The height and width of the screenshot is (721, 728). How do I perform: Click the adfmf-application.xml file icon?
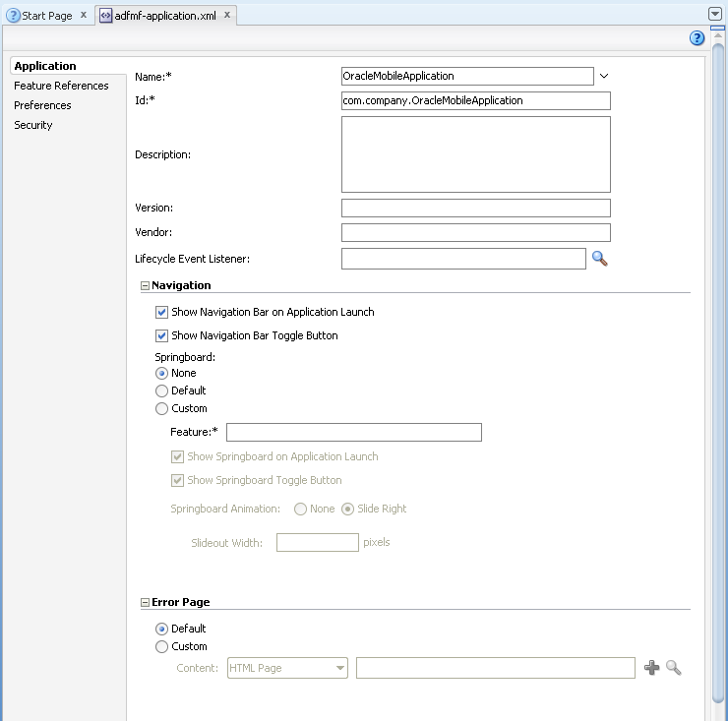coord(106,16)
